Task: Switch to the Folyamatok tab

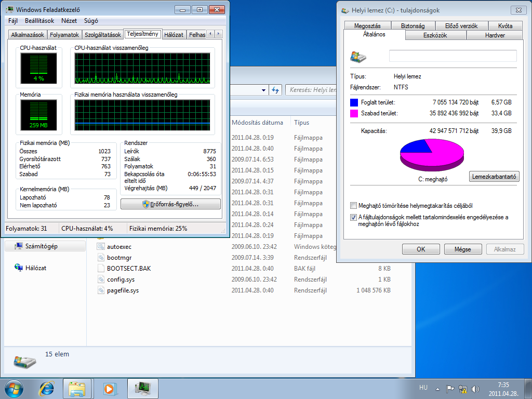Action: 64,35
